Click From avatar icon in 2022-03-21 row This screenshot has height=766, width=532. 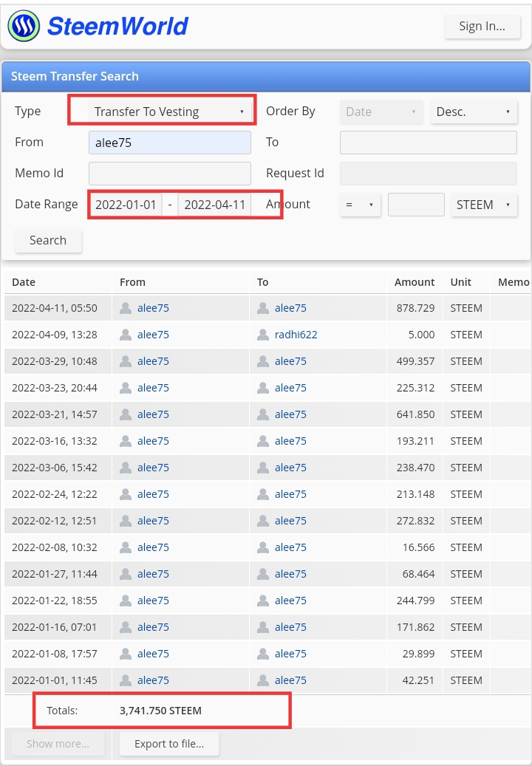click(126, 414)
